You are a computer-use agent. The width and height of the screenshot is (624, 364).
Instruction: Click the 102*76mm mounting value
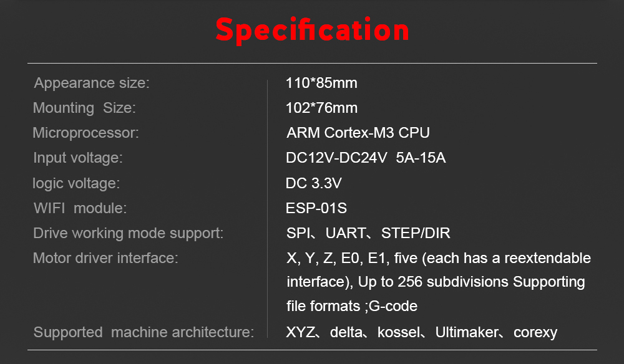(321, 108)
